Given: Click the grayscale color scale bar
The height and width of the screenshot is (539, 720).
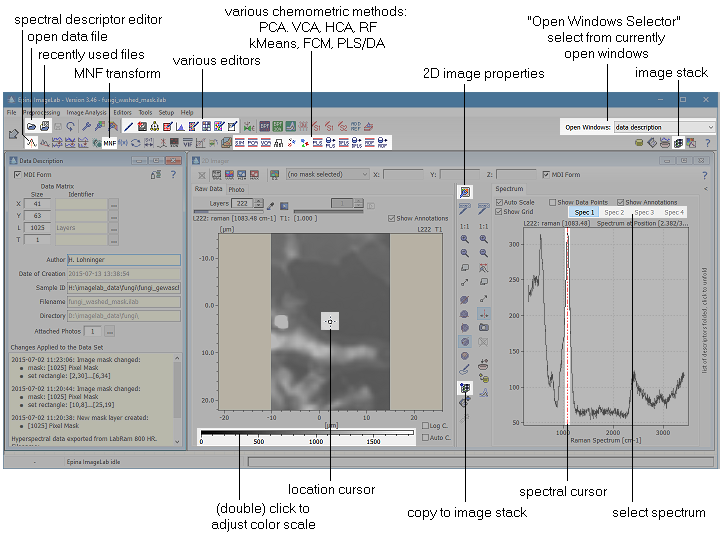Looking at the screenshot, I should tap(305, 433).
